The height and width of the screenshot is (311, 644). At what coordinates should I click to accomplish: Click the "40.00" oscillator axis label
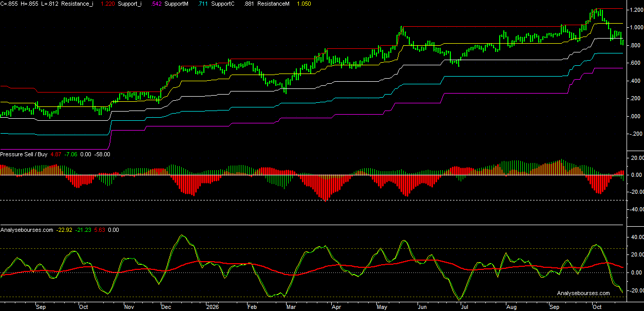(637, 237)
